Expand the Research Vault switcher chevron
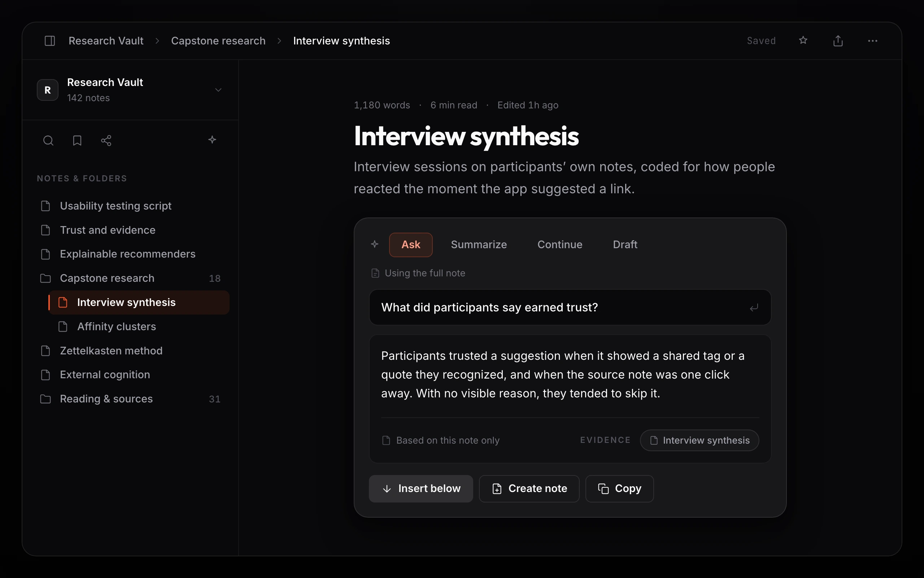924x578 pixels. pos(218,90)
